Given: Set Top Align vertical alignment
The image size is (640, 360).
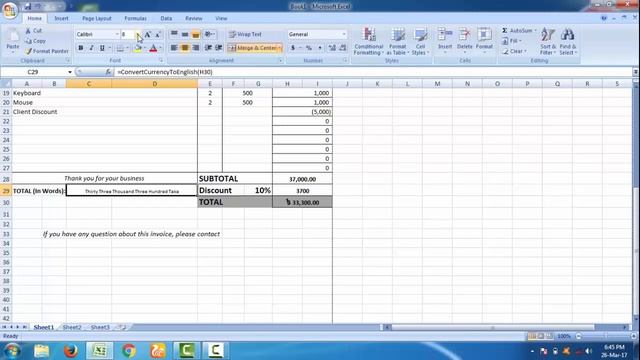Looking at the screenshot, I should tap(174, 34).
